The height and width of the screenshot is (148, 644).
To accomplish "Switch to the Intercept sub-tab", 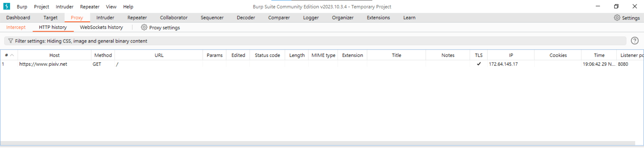I will click(16, 27).
